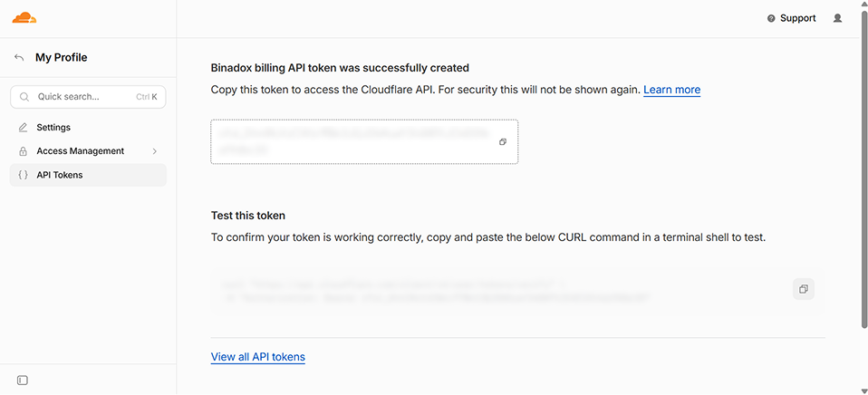Focus the Quick search field
This screenshot has height=395, width=868.
click(88, 97)
